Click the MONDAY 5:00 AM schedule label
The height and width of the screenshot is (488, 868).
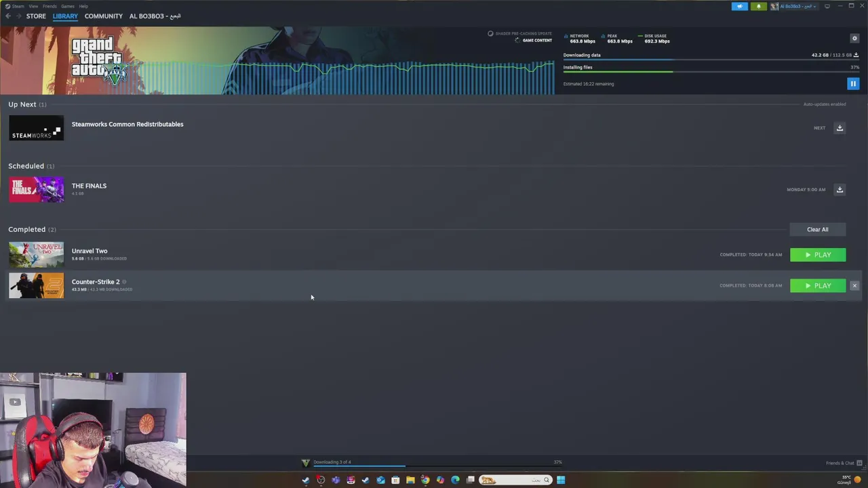pos(806,190)
